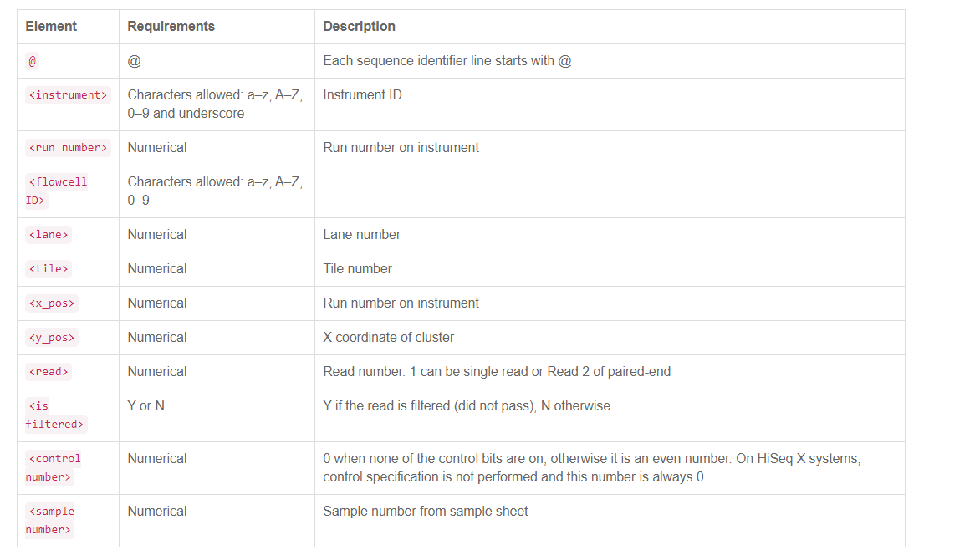Click the 'Instrument ID' description cell
Viewport: 970px width, 560px height.
click(363, 95)
